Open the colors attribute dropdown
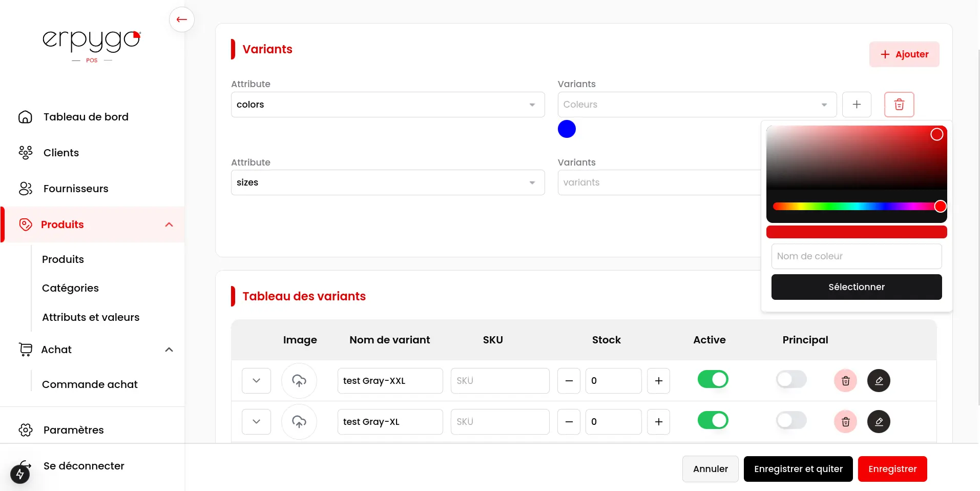 (x=387, y=105)
